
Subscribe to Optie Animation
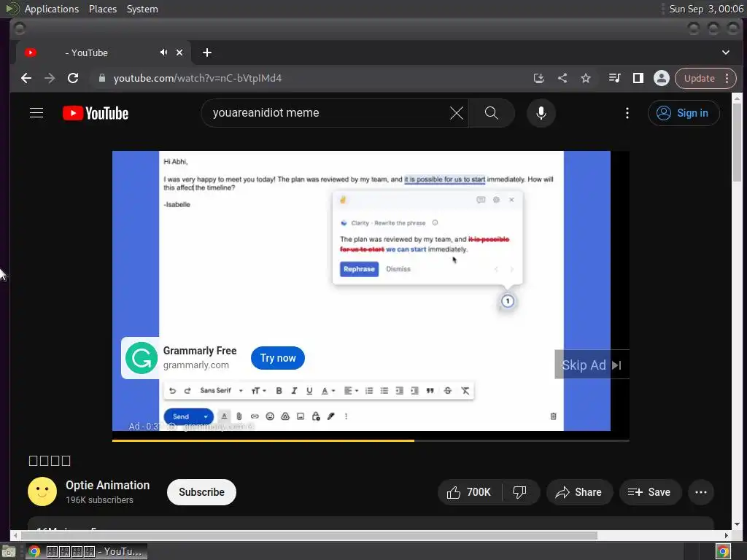pyautogui.click(x=201, y=492)
